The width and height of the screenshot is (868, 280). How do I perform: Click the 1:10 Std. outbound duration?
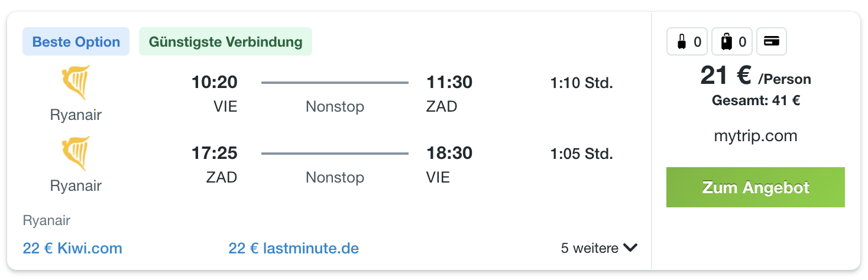(581, 83)
